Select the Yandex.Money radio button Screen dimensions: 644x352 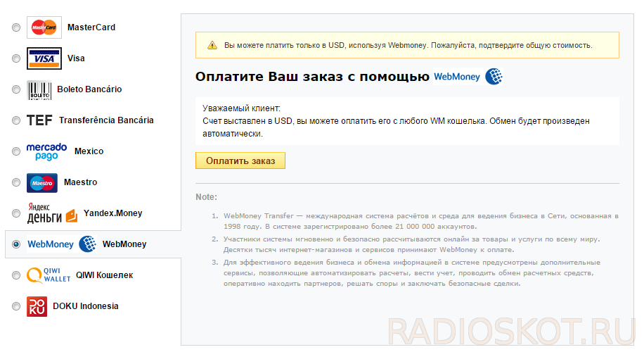coord(16,213)
